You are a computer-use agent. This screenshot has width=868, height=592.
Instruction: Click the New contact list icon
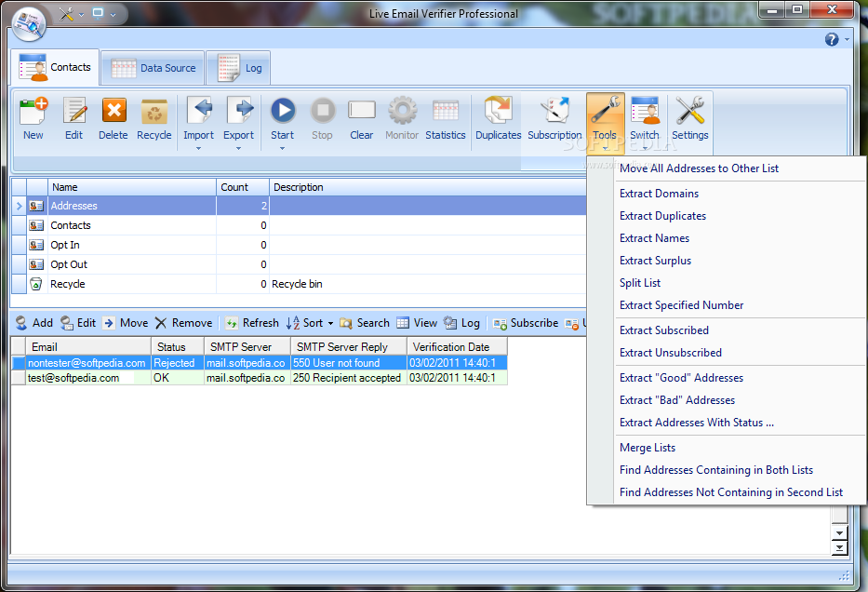[x=33, y=112]
